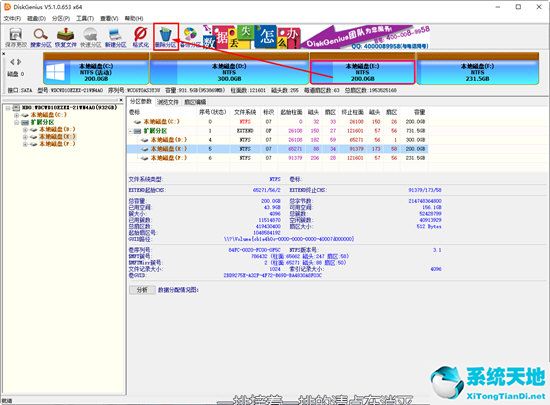
Task: Open the 帮助(H) menu
Action: (x=134, y=18)
